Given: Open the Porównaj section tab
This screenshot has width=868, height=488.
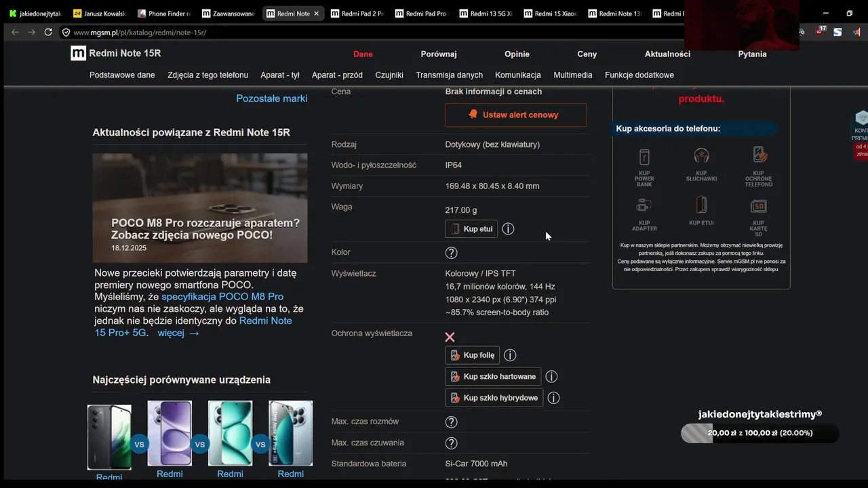Looking at the screenshot, I should click(x=439, y=54).
